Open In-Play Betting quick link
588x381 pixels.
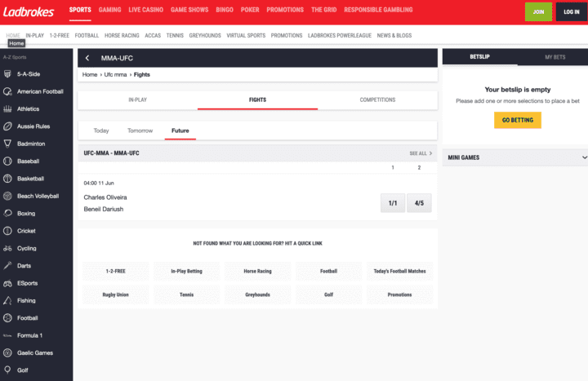tap(187, 271)
